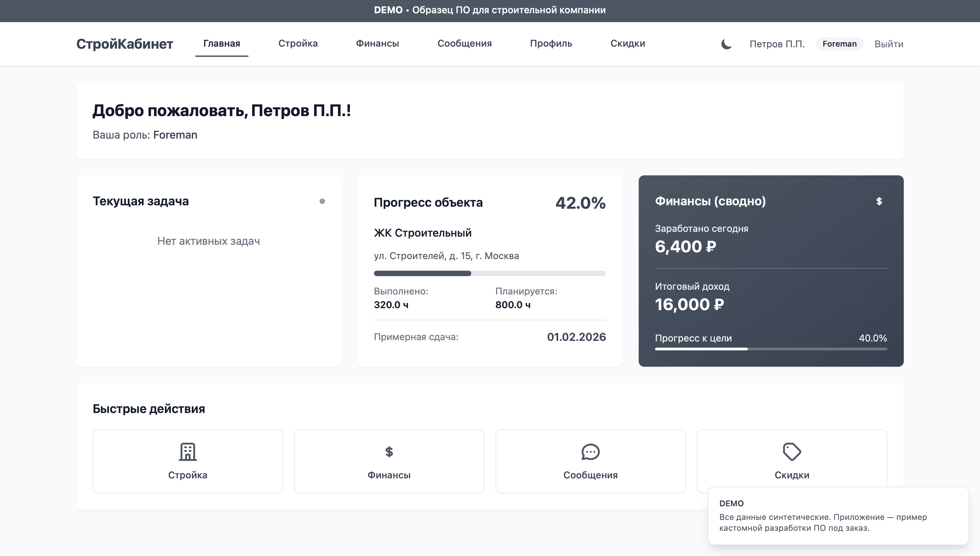The width and height of the screenshot is (980, 556).
Task: Click the dollar icon above Финансы tile
Action: [x=389, y=452]
